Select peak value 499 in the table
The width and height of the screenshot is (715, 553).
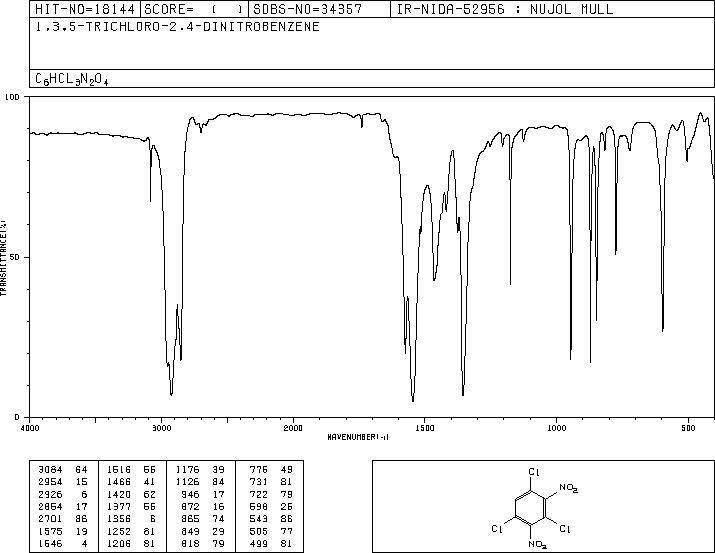pos(259,543)
